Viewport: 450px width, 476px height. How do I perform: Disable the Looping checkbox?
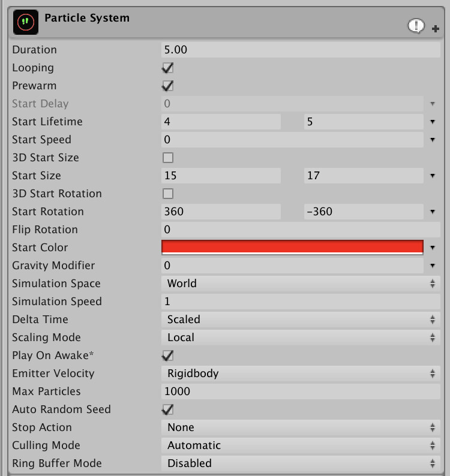pyautogui.click(x=168, y=68)
